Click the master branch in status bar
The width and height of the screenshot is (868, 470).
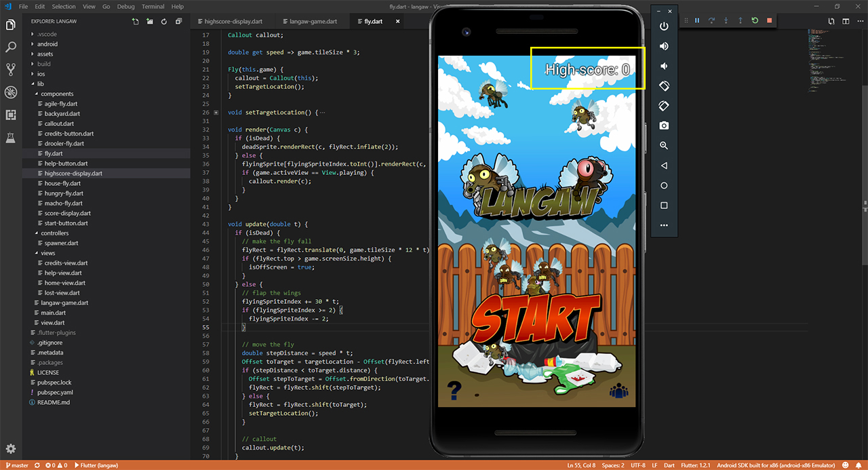pyautogui.click(x=17, y=465)
